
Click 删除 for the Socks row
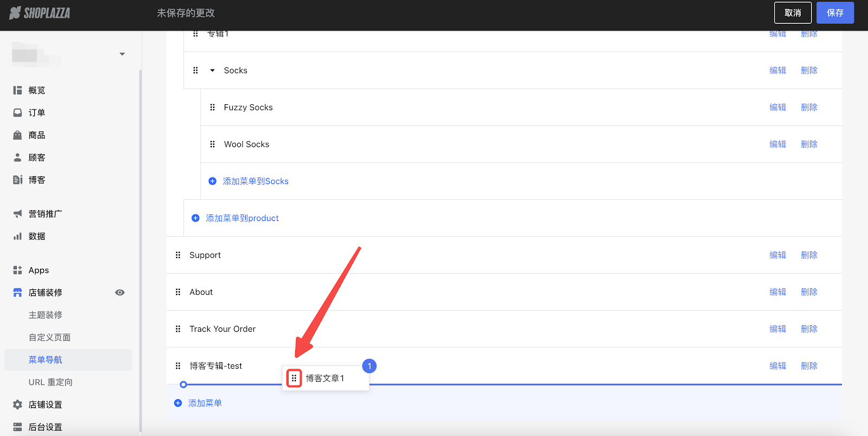coord(809,70)
